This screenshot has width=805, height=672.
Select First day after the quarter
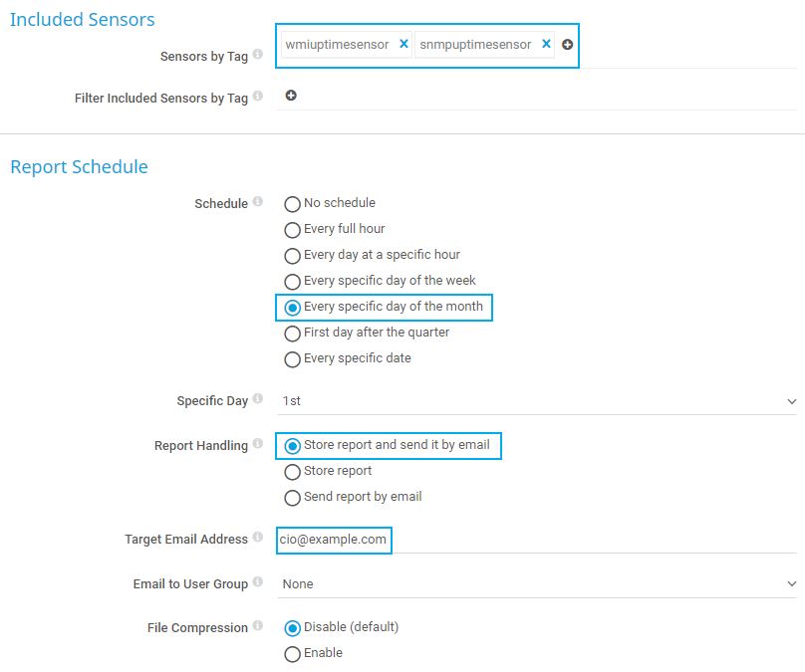(292, 334)
